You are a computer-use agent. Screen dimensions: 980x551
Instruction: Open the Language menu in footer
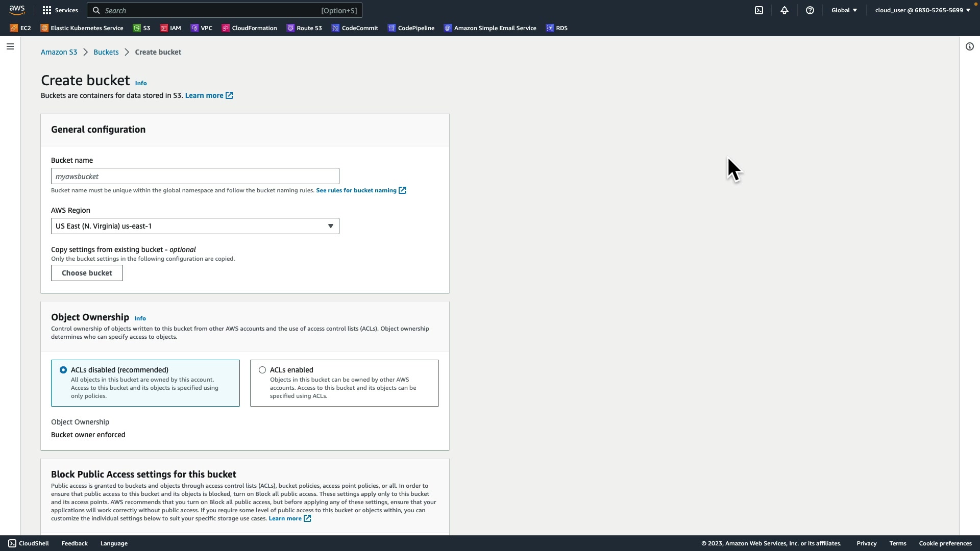(114, 543)
